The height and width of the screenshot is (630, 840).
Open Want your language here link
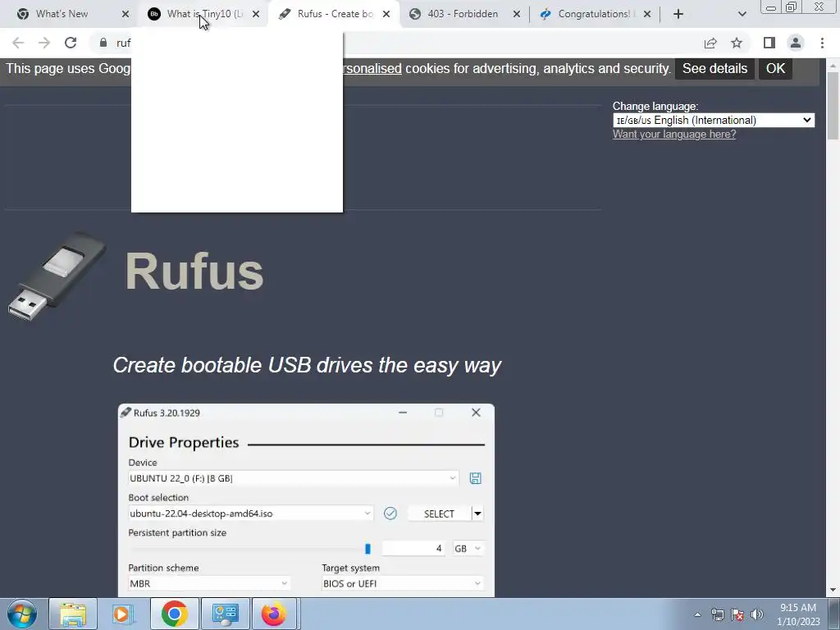click(674, 135)
